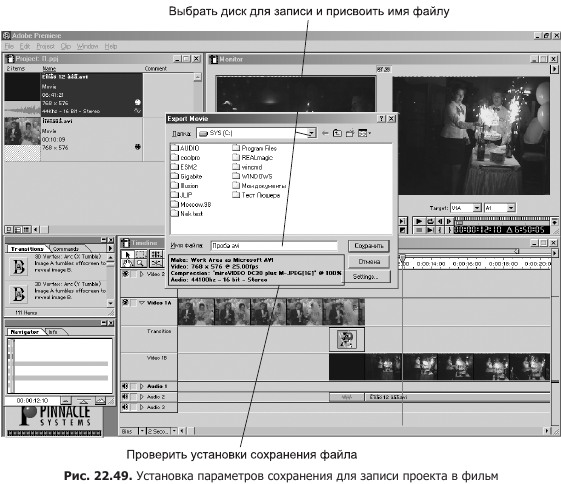Activate loop playback in Monitor

[430, 221]
